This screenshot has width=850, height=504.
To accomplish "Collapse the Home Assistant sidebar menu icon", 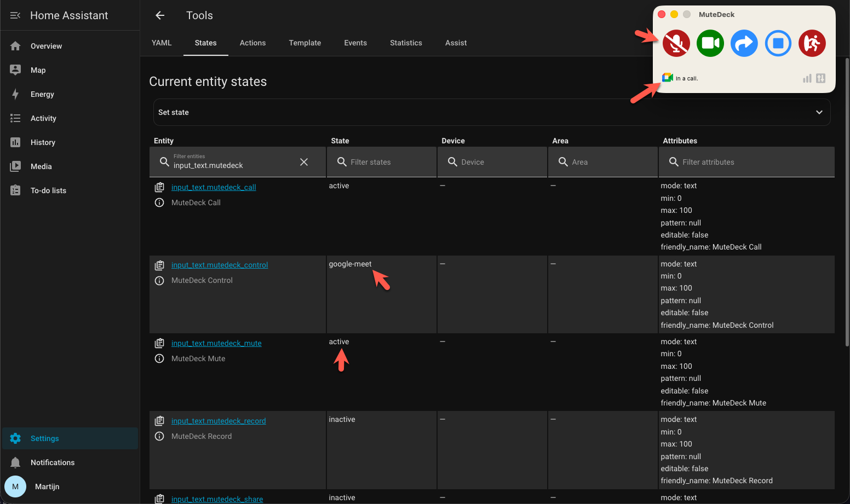I will 15,15.
